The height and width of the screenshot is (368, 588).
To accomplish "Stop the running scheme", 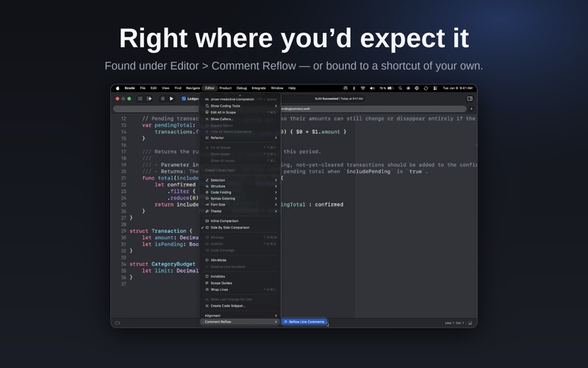I will point(162,99).
